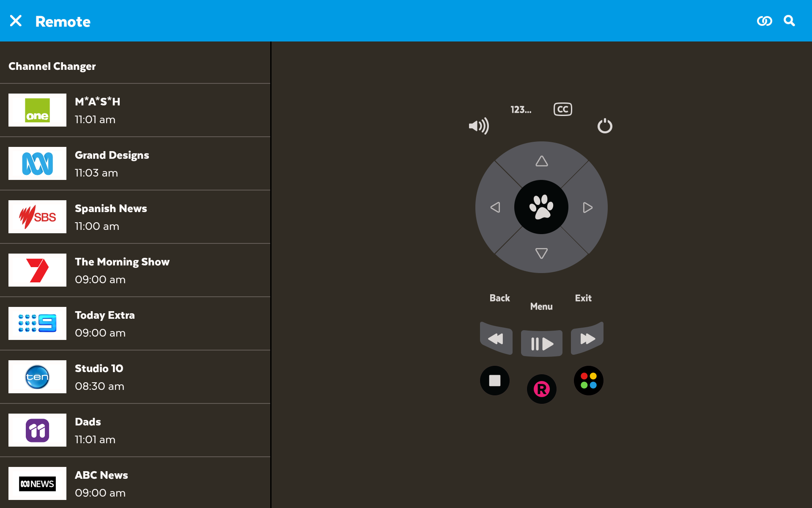Tap the paw print OK button
The width and height of the screenshot is (812, 508).
click(541, 207)
